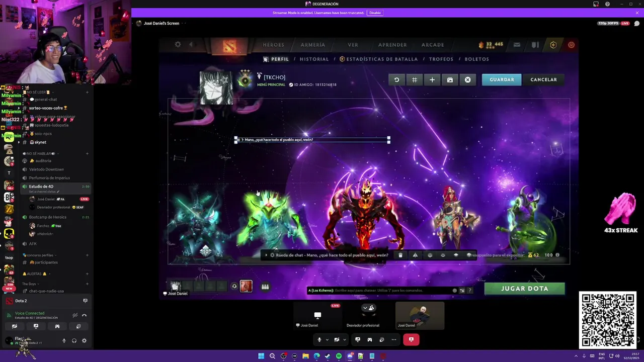Open participantes channel
Viewport: 644px width, 362px height.
coord(46,262)
